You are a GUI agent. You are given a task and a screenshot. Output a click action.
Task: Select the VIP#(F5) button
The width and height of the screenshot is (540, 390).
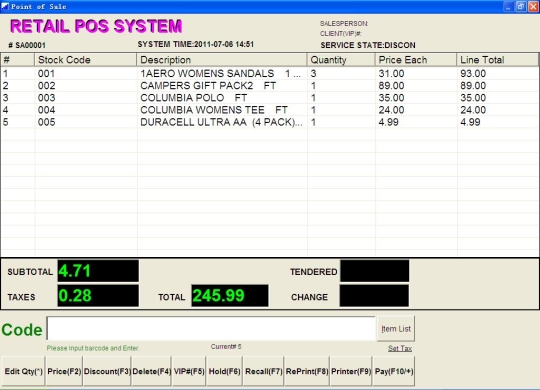coord(189,371)
